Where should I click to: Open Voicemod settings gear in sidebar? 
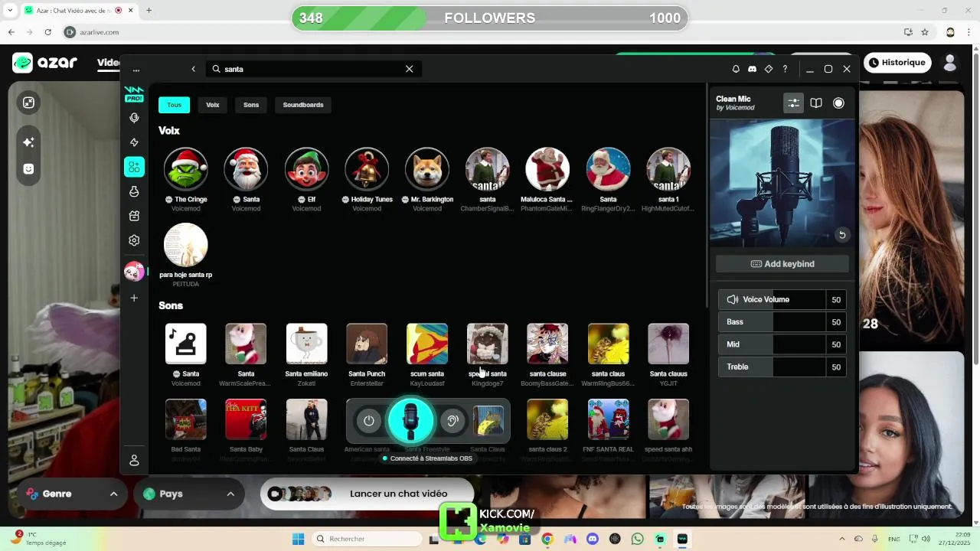pyautogui.click(x=134, y=240)
